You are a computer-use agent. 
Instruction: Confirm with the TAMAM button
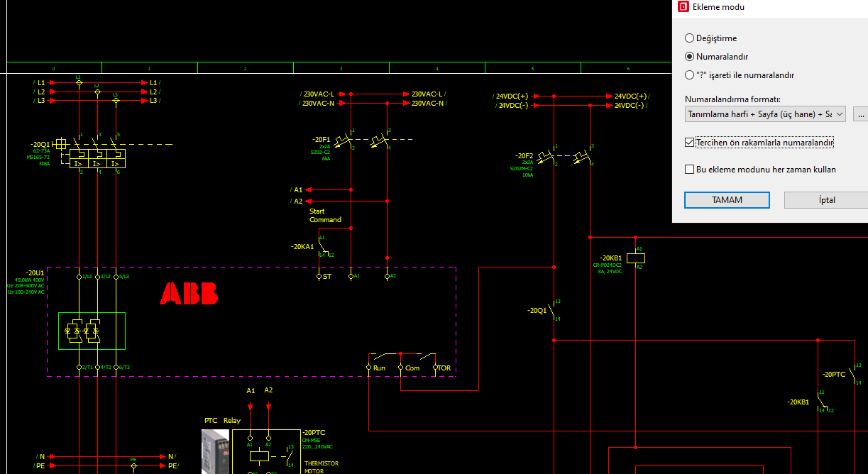pyautogui.click(x=727, y=200)
